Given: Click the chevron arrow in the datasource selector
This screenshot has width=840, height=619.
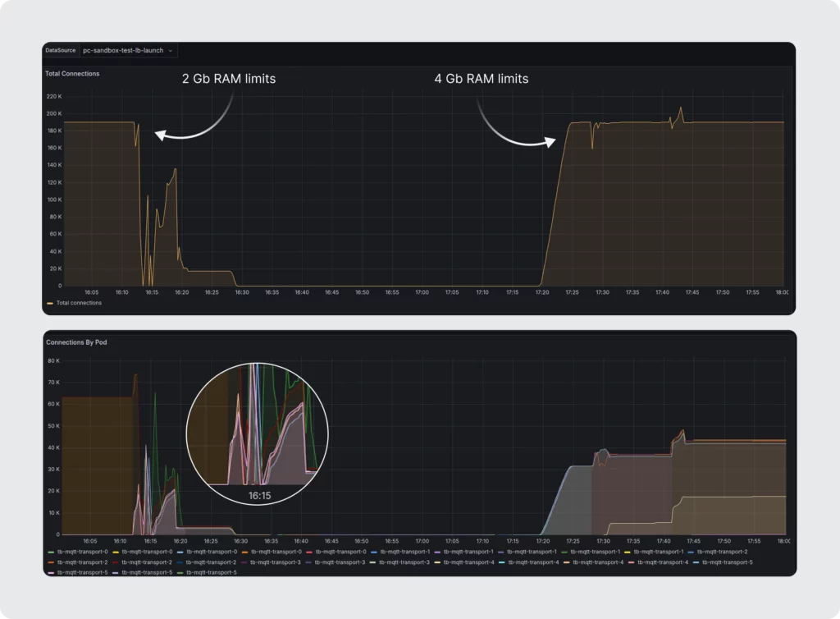Looking at the screenshot, I should pos(170,50).
